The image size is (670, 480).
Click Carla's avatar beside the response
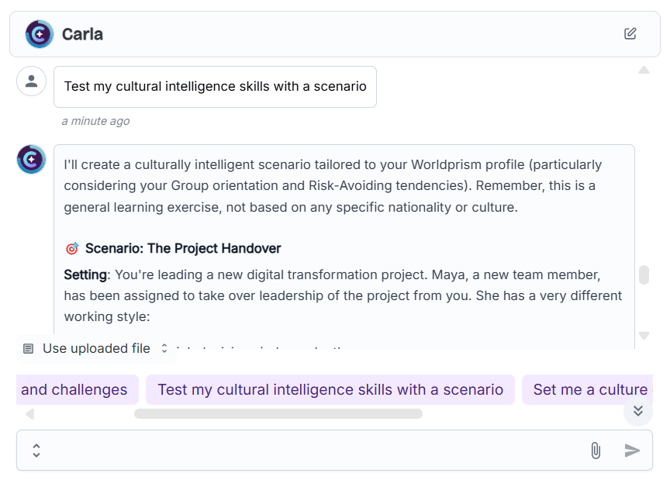32,159
